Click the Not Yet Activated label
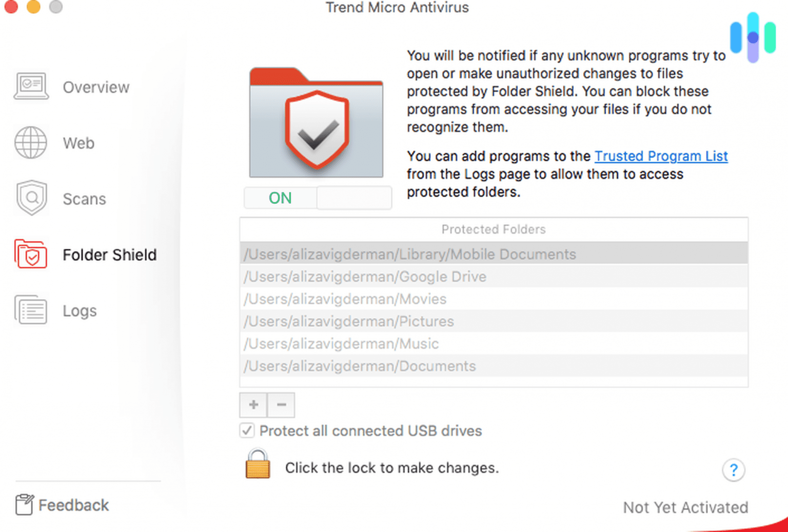The height and width of the screenshot is (532, 788). tap(685, 507)
